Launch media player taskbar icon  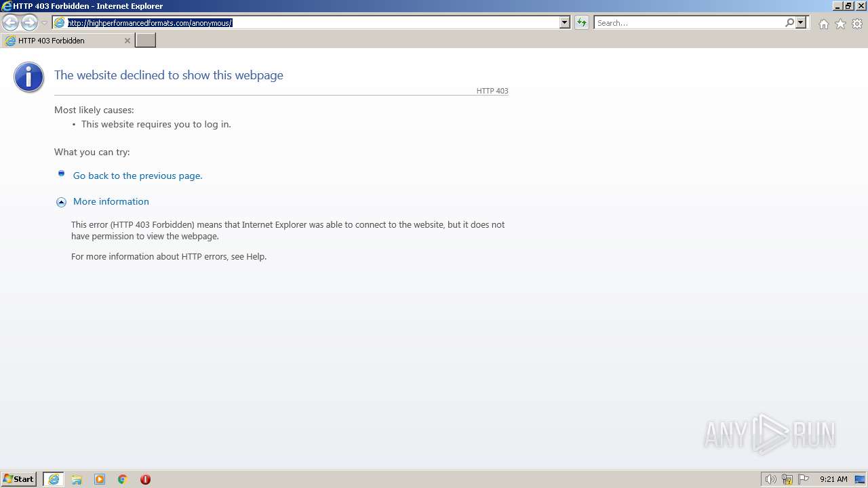100,479
